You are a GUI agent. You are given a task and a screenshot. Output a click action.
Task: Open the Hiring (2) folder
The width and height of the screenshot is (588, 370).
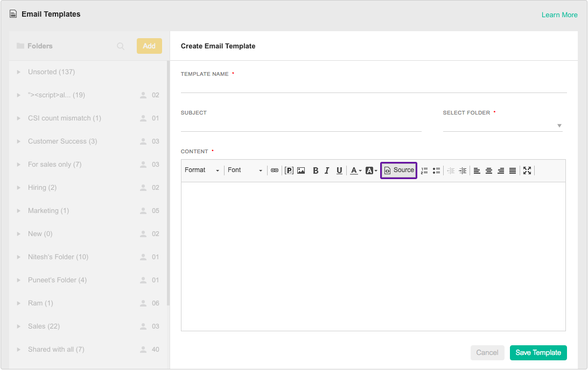(x=42, y=188)
